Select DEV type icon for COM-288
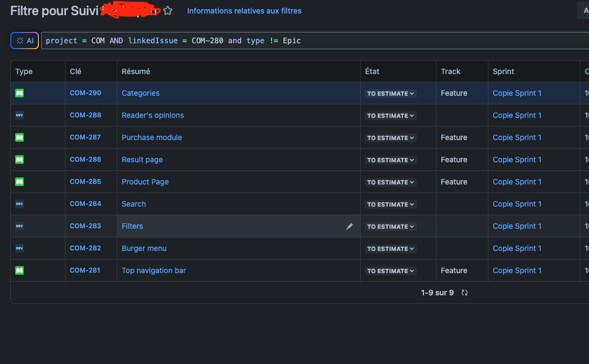Viewport: 589px width, 364px height. (19, 115)
